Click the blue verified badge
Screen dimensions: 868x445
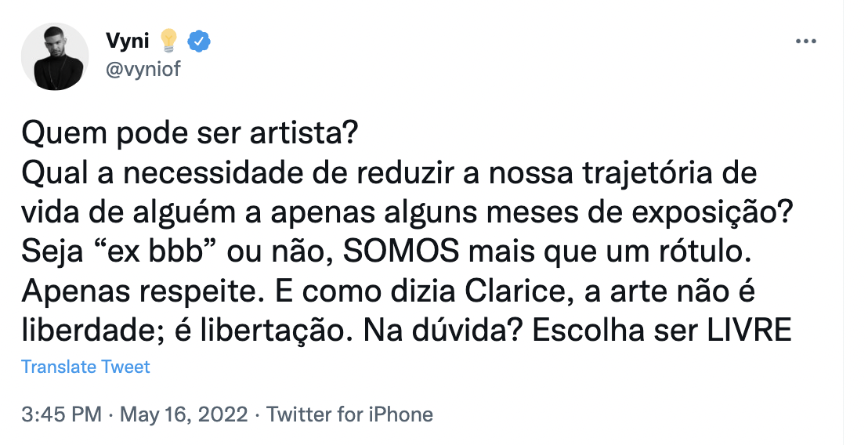(201, 40)
